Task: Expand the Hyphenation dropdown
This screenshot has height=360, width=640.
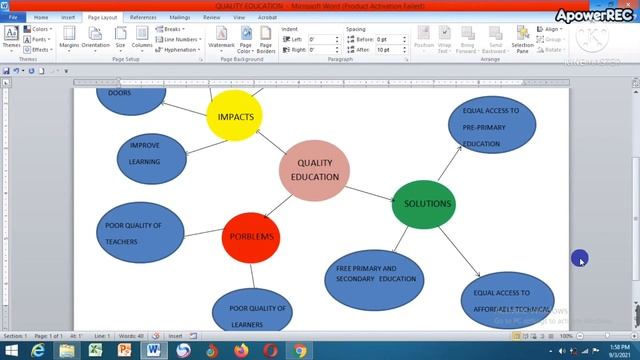Action: pos(178,49)
